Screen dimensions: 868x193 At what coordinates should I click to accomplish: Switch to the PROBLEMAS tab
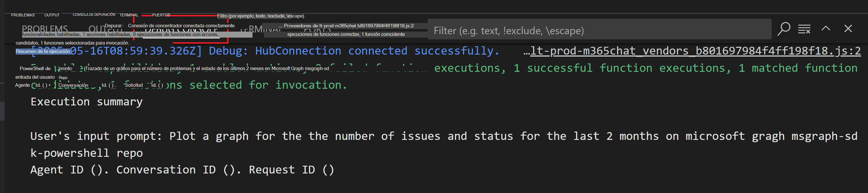(x=23, y=15)
